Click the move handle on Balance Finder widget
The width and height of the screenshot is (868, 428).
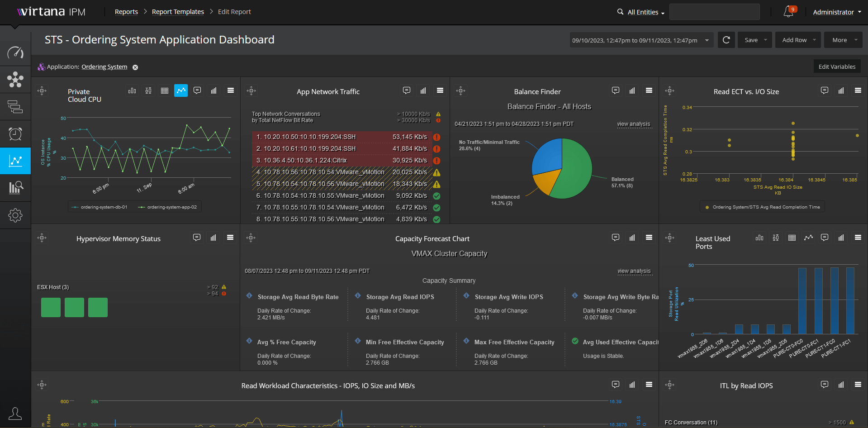click(460, 90)
